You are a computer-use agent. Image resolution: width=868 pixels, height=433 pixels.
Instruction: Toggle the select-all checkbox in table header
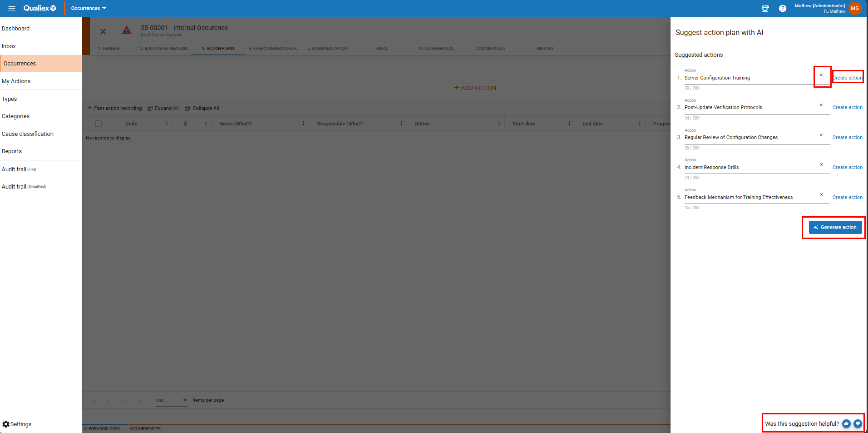coord(99,124)
